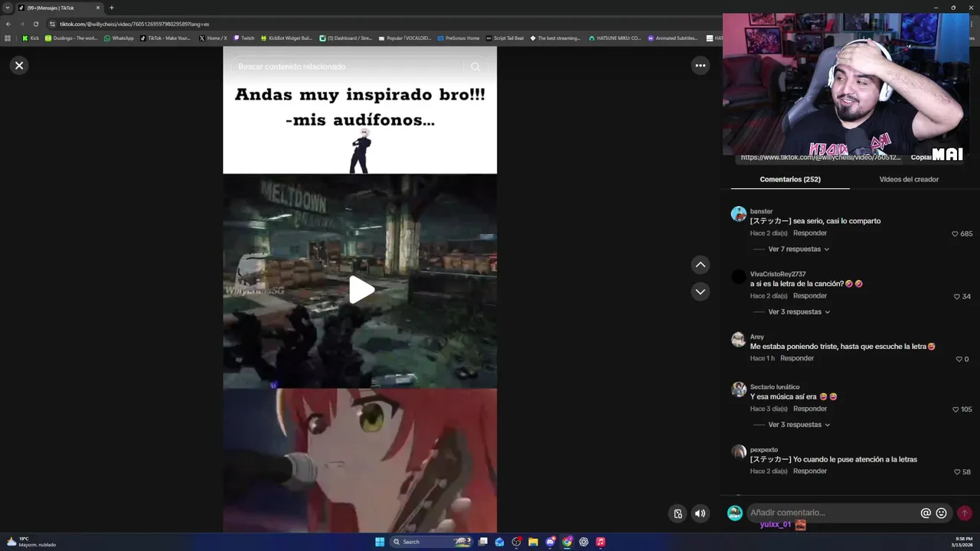Open the Duolingo bookmark
Image resolution: width=980 pixels, height=551 pixels.
click(71, 37)
